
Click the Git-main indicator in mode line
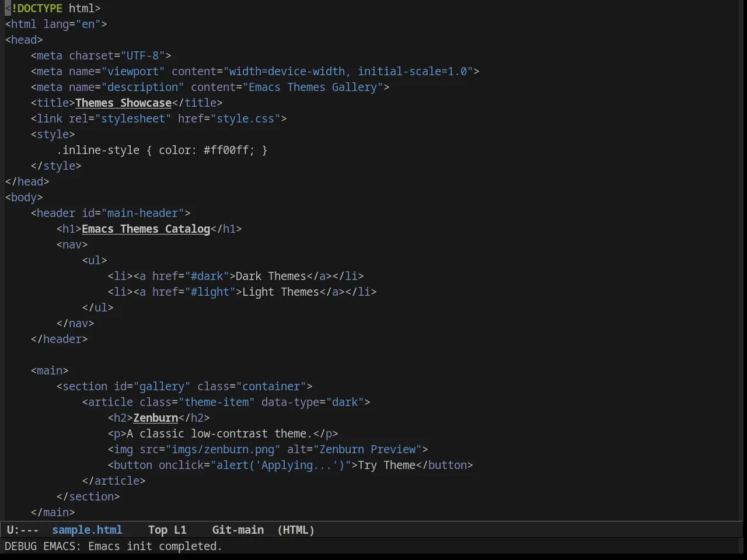[238, 530]
